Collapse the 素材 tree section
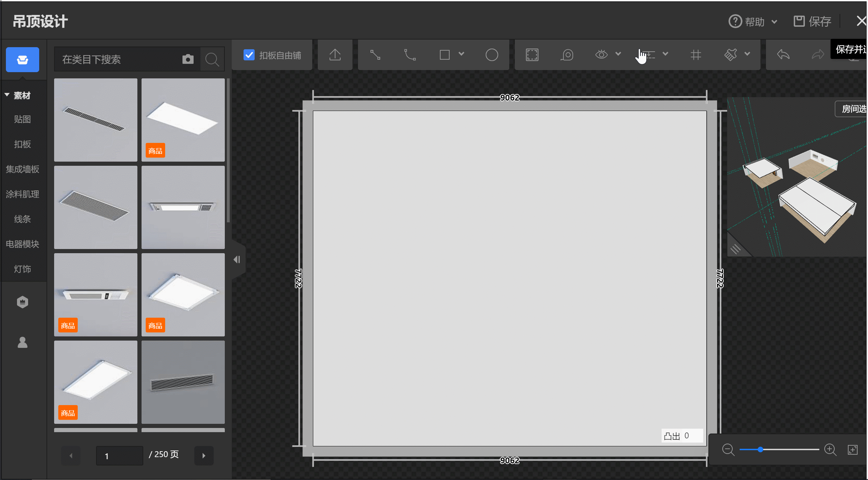868x480 pixels. click(7, 95)
